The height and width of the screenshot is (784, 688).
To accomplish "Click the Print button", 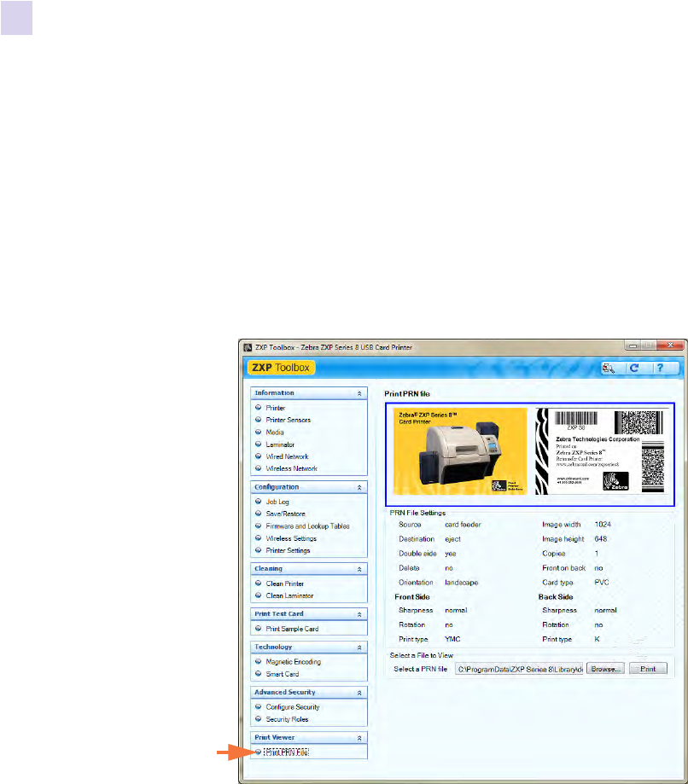I will [648, 669].
